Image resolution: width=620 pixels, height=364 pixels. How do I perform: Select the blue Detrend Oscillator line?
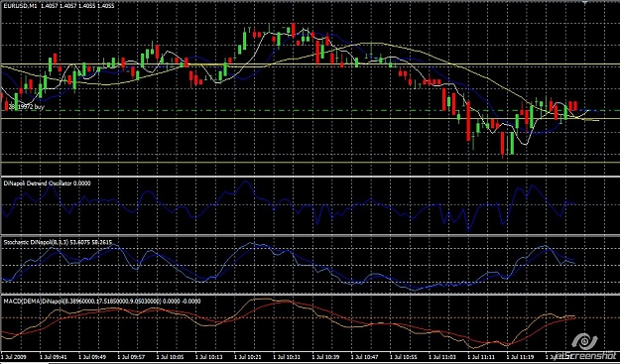point(289,205)
